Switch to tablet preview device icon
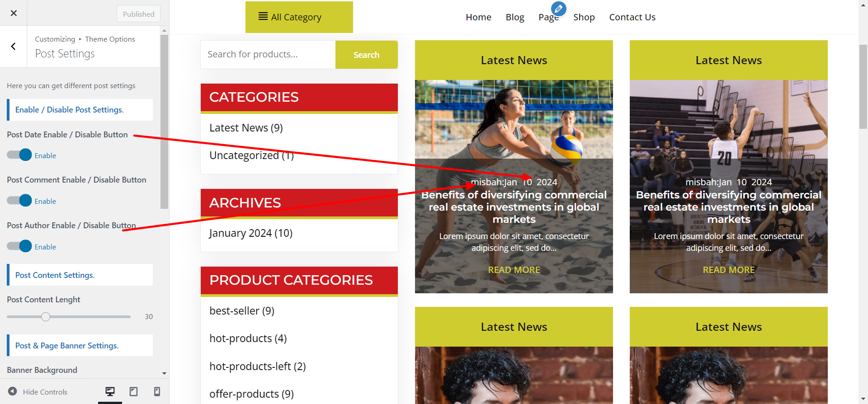Image resolution: width=868 pixels, height=404 pixels. [133, 391]
